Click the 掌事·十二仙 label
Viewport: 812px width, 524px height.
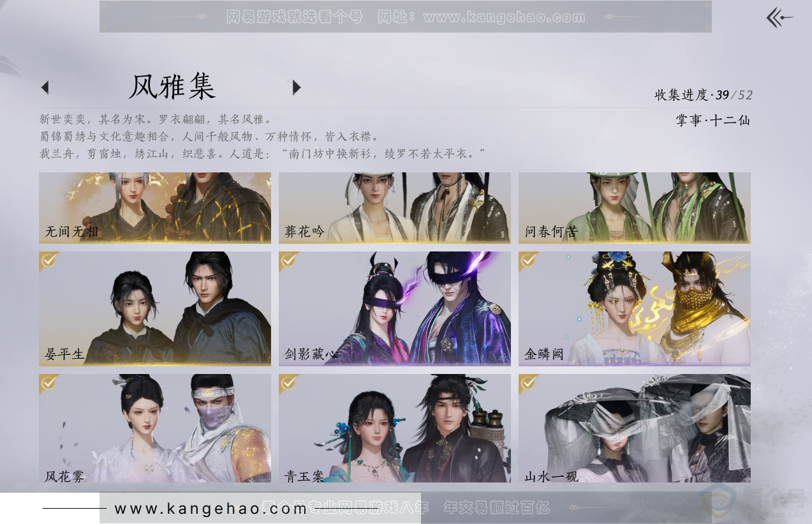coord(713,120)
